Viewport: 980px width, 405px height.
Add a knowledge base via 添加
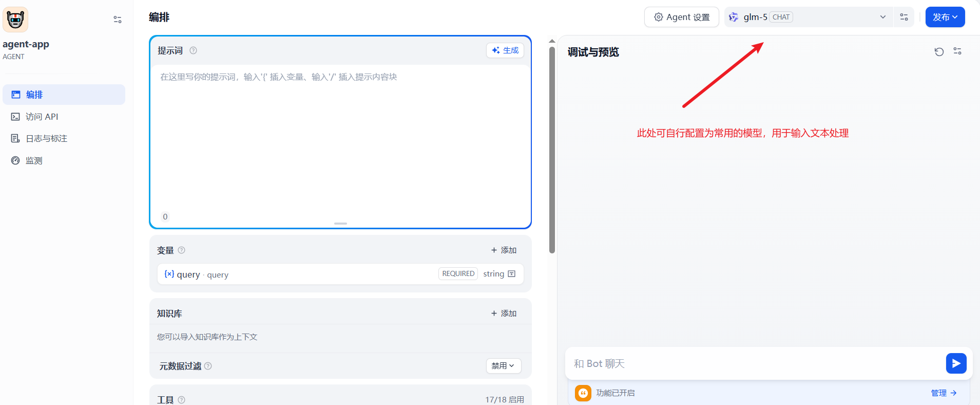click(x=504, y=314)
